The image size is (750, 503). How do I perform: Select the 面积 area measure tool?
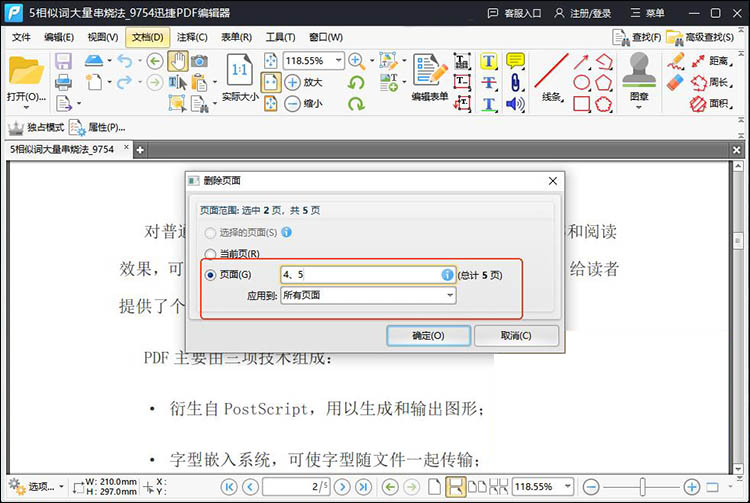click(x=711, y=103)
